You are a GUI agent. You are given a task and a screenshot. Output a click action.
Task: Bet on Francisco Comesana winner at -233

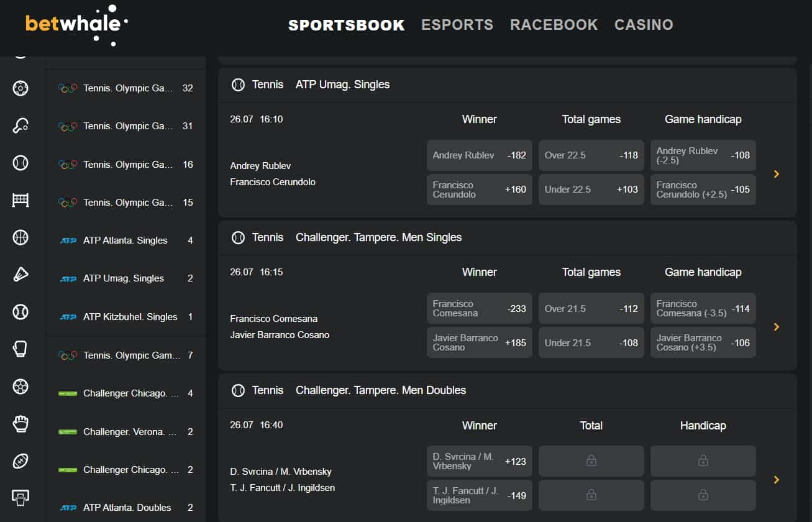click(x=480, y=308)
